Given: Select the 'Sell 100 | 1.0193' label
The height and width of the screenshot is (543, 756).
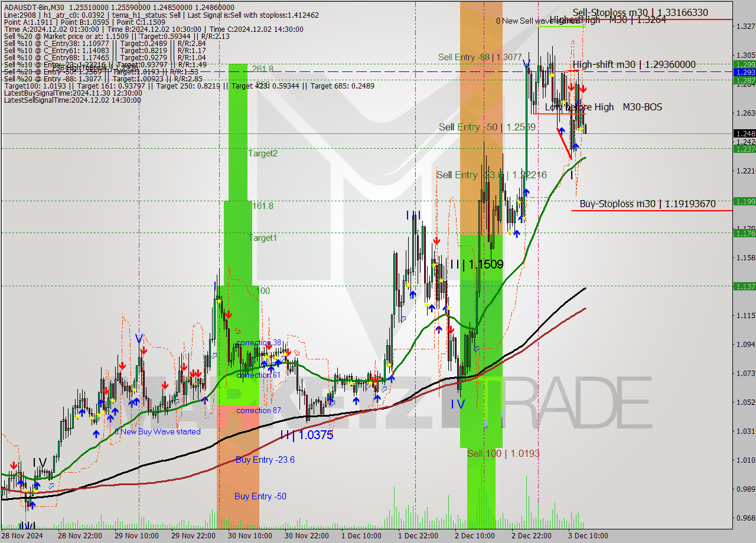Looking at the screenshot, I should (503, 453).
